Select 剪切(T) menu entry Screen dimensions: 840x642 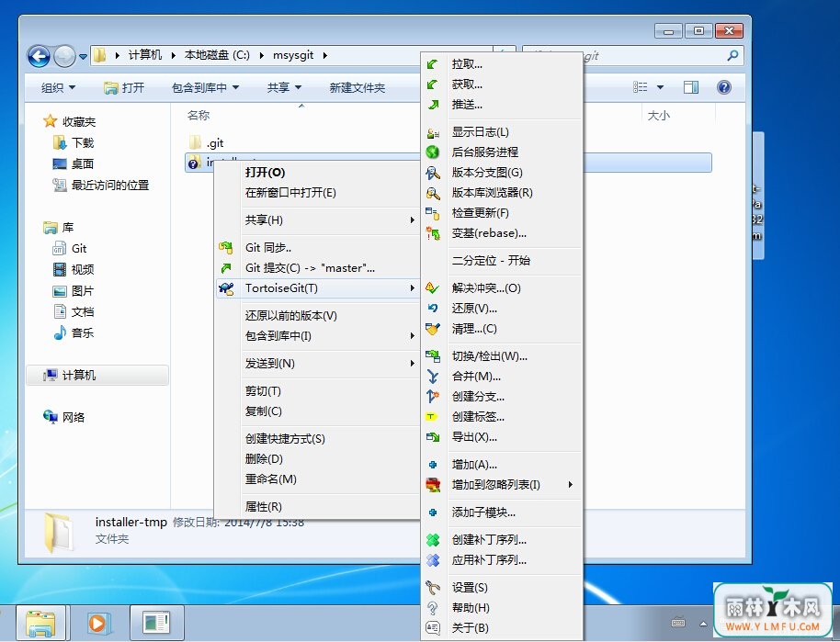(263, 391)
